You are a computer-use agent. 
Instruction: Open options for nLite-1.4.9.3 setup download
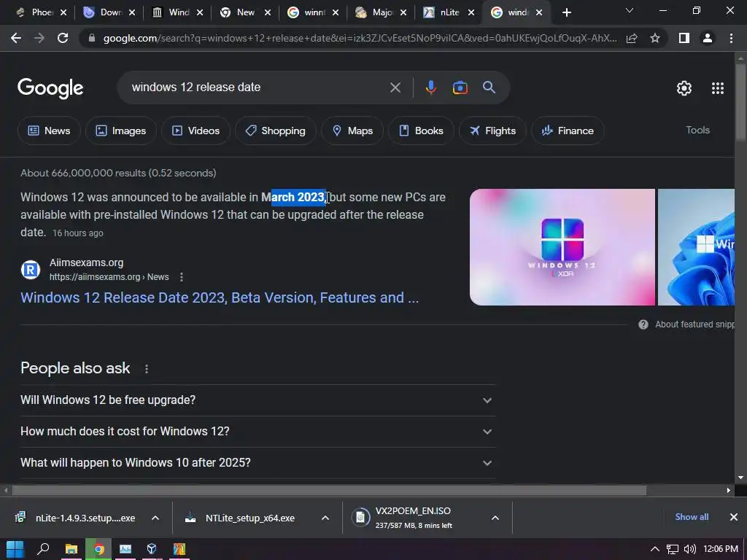155,518
